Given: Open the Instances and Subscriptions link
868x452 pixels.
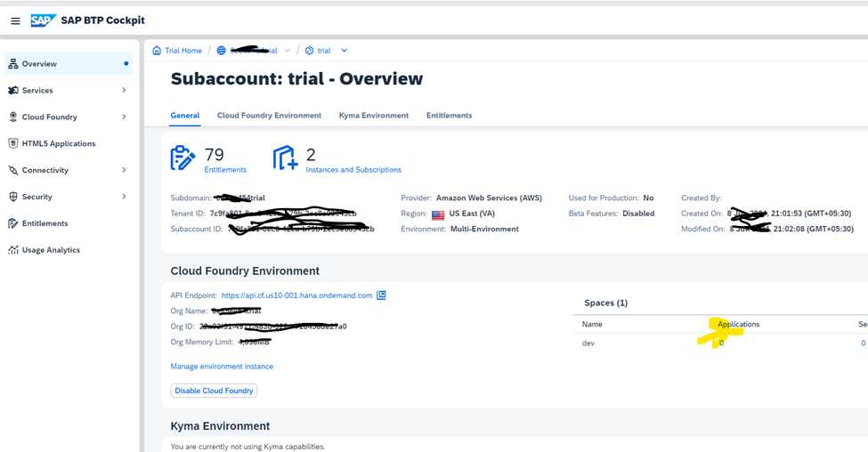Looking at the screenshot, I should tap(353, 170).
